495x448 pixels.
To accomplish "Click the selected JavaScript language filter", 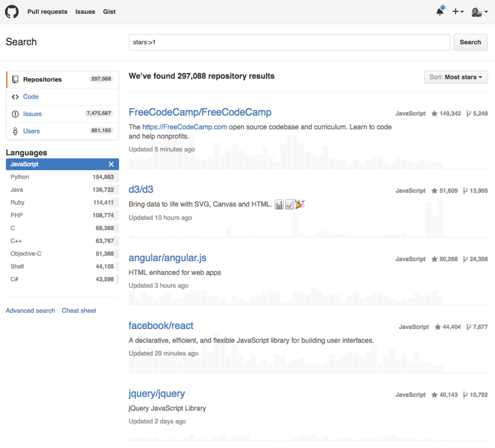I will point(63,164).
